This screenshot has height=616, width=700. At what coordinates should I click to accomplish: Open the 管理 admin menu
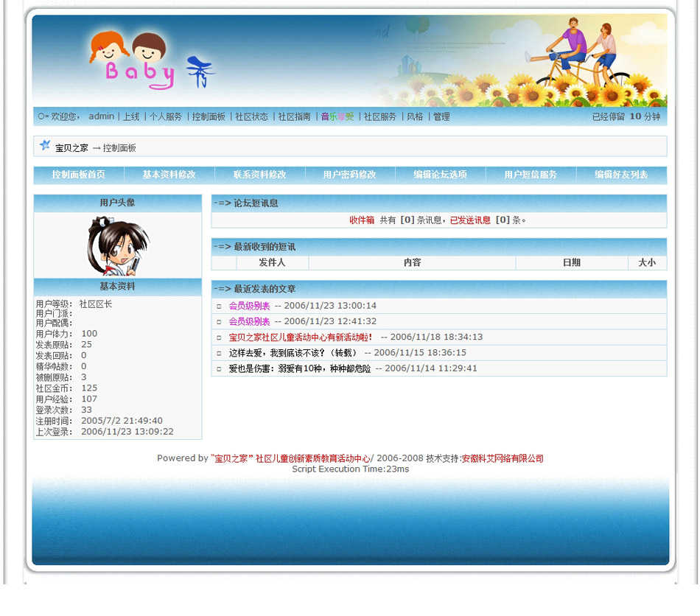coord(441,116)
